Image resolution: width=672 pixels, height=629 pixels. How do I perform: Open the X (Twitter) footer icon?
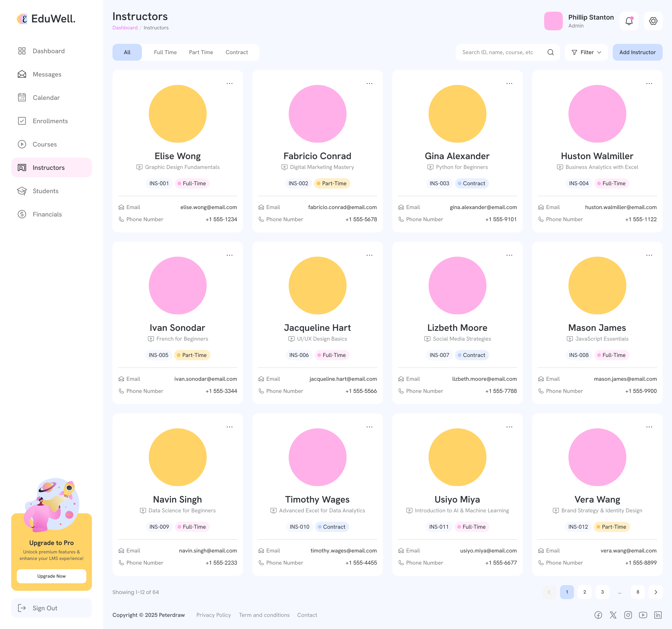coord(613,615)
